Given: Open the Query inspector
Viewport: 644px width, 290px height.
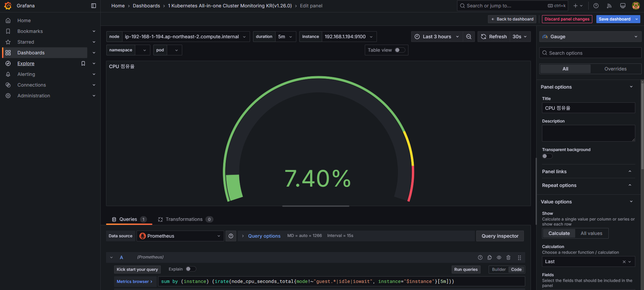Looking at the screenshot, I should tap(500, 236).
